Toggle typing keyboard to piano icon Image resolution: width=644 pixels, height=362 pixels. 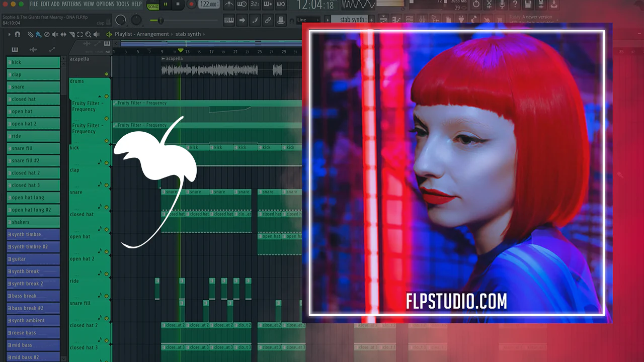point(229,21)
